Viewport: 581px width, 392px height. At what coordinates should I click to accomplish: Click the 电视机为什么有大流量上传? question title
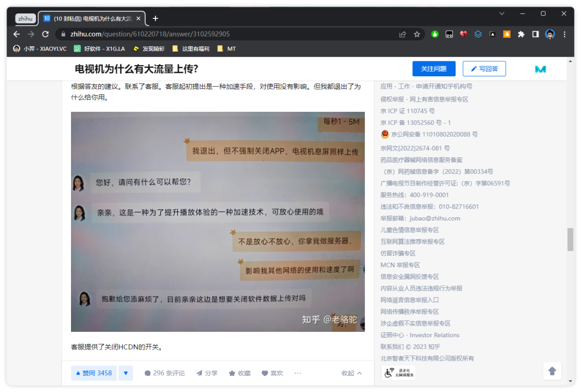pyautogui.click(x=136, y=69)
